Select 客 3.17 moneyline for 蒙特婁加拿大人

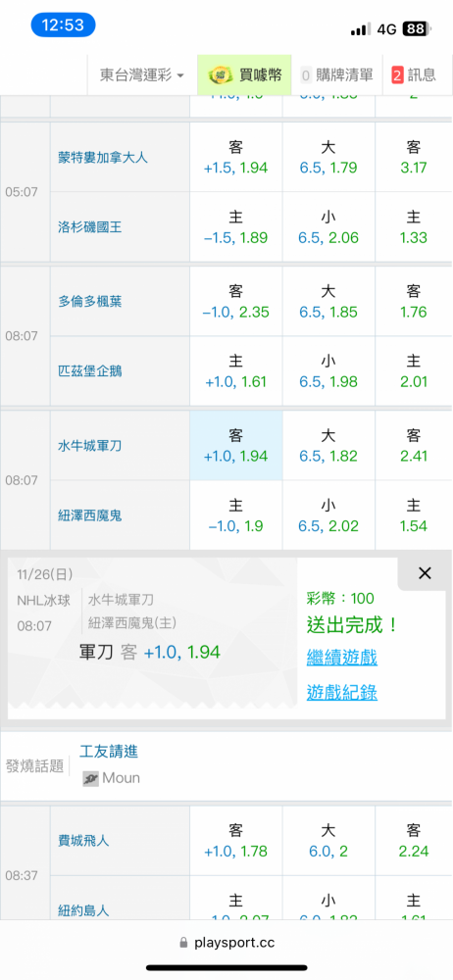tap(413, 157)
